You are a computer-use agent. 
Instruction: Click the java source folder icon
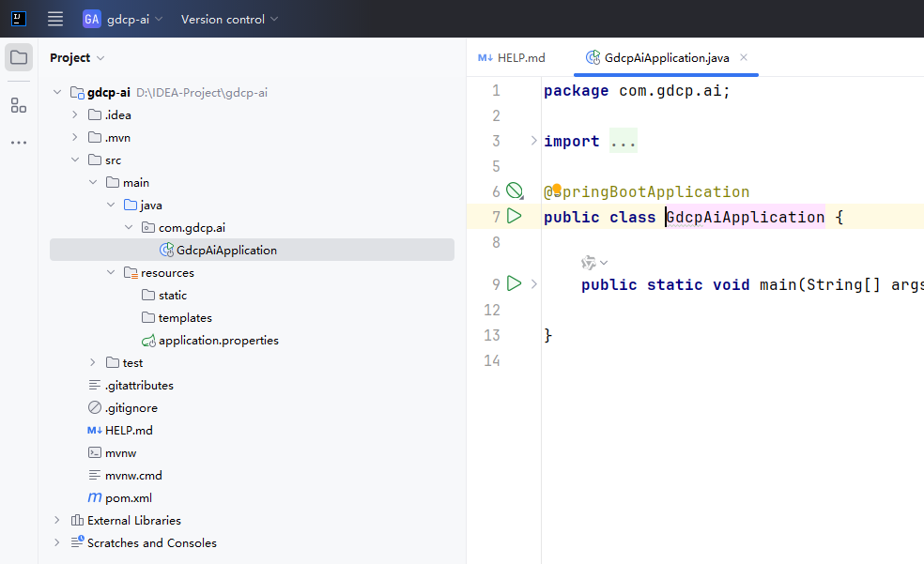coord(131,205)
